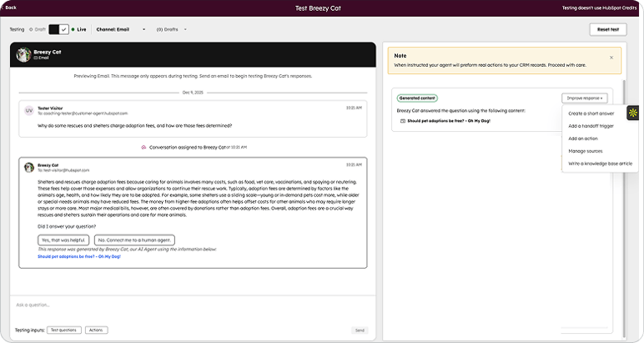
Task: Choose Add an action menu item
Action: pyautogui.click(x=583, y=139)
